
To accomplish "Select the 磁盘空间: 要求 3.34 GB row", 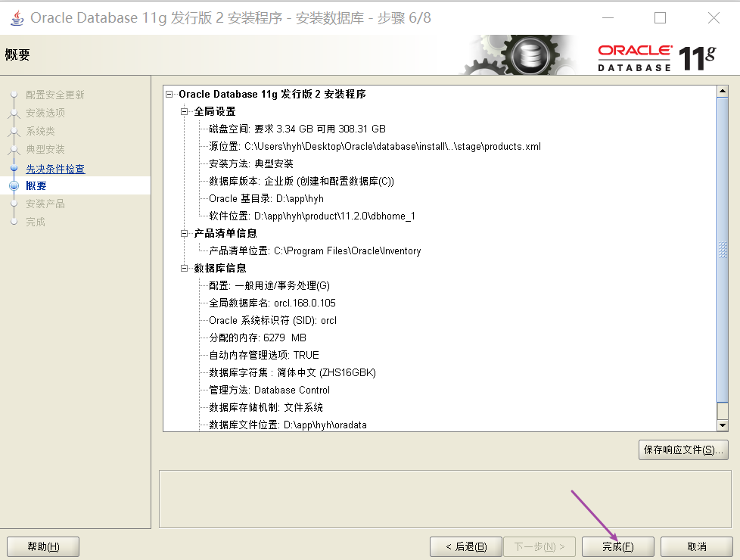I will coord(297,129).
